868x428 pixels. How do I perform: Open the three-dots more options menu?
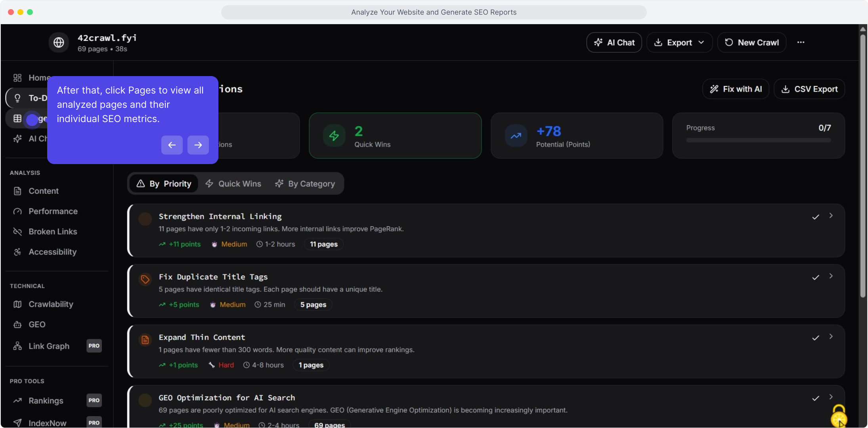point(801,42)
